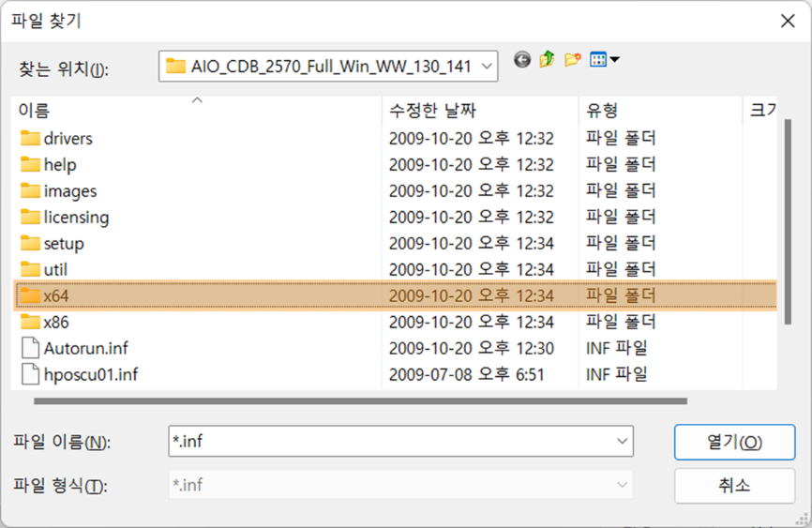Click the setup folder name
Screen dimensions: 812x528
64,244
